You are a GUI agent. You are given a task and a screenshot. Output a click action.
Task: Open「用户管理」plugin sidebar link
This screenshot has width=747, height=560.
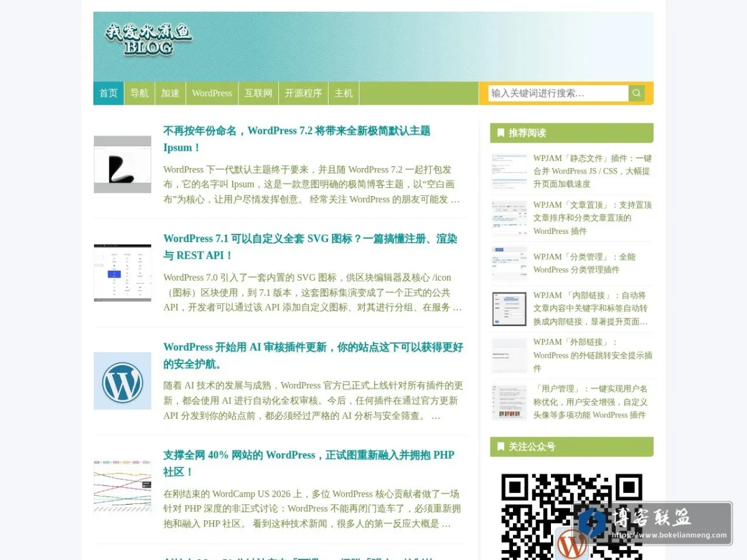tap(590, 401)
